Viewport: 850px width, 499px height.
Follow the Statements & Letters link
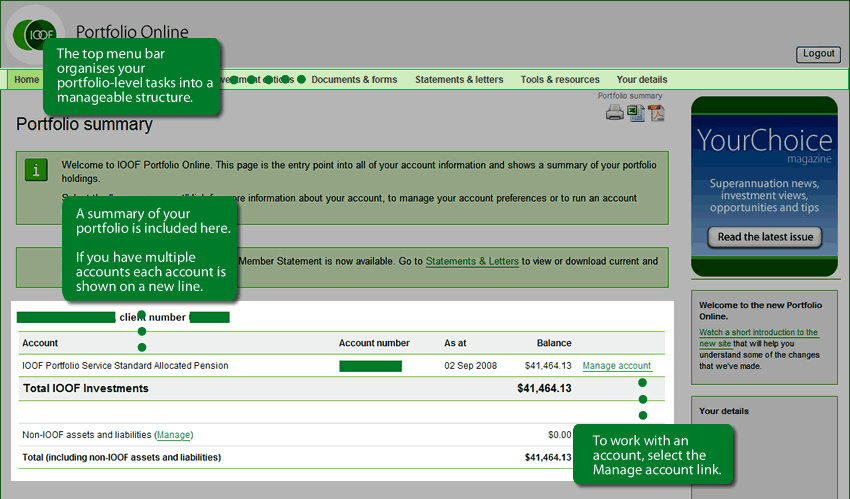coord(472,261)
